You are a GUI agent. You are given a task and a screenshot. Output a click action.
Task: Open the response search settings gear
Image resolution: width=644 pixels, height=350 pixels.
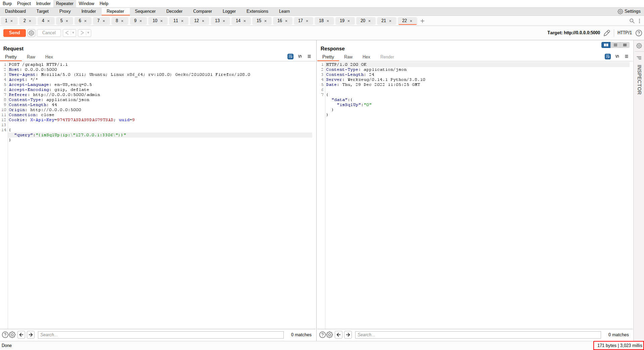pos(329,335)
